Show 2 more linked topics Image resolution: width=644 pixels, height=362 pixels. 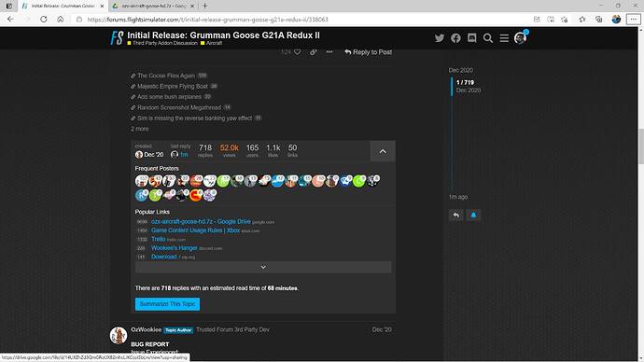point(140,129)
